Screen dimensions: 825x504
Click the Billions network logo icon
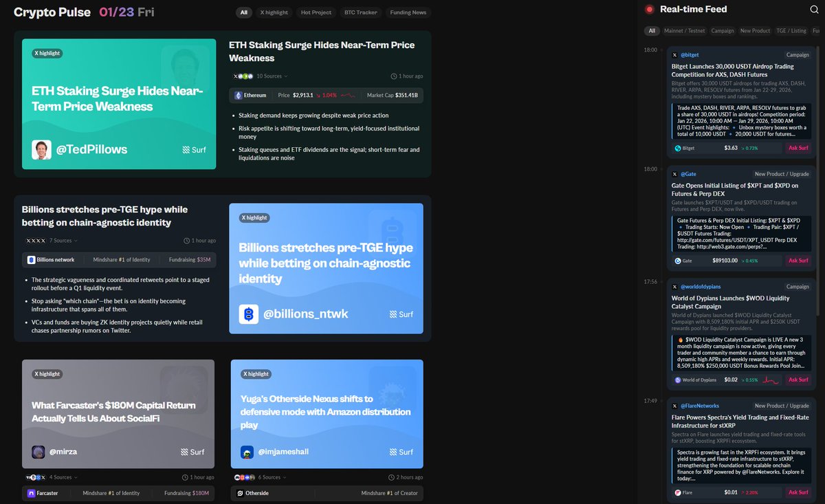point(32,260)
